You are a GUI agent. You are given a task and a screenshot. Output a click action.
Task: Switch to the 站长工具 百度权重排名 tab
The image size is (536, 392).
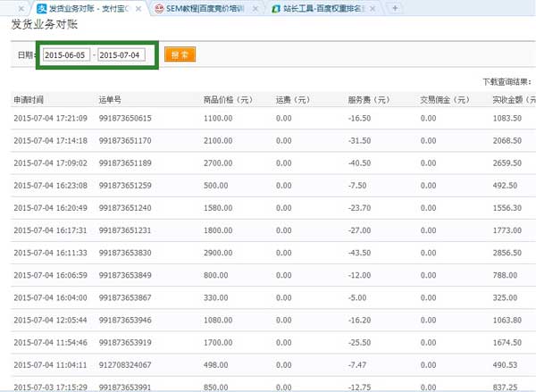coord(326,8)
